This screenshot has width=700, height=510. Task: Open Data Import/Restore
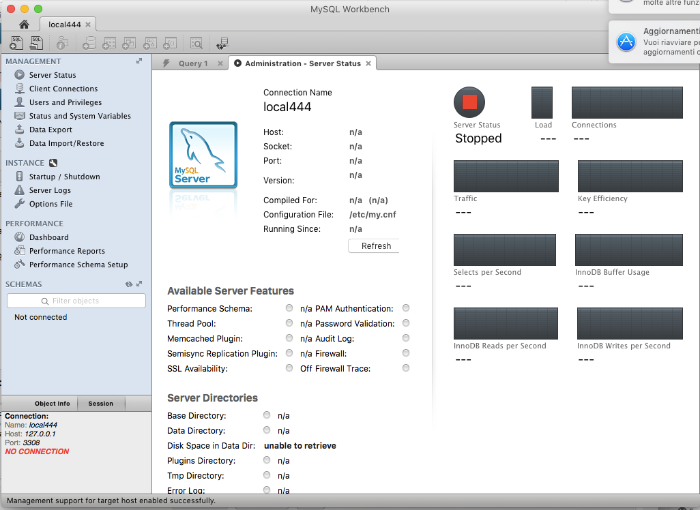(67, 143)
